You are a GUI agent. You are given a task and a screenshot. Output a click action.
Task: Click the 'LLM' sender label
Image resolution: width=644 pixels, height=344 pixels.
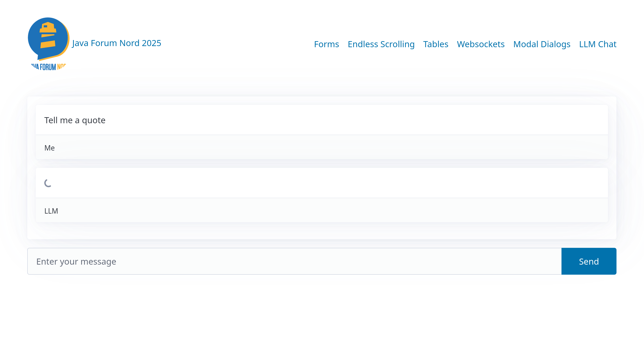(51, 211)
